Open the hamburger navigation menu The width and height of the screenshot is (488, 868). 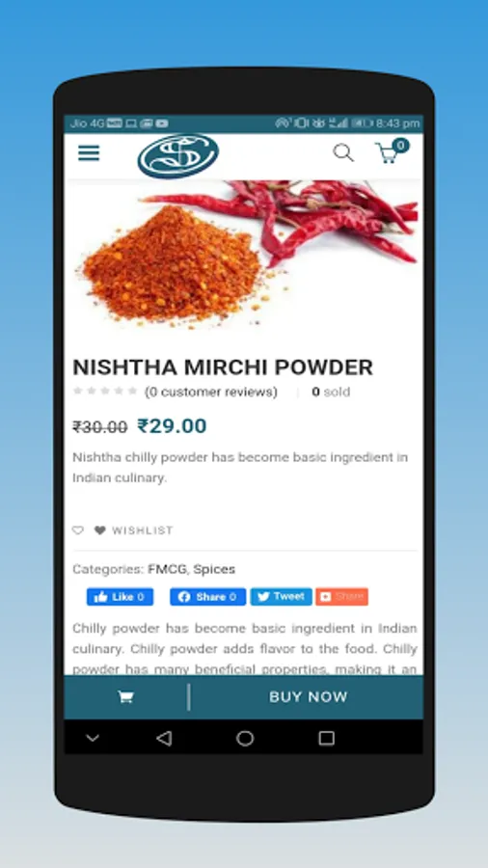89,152
